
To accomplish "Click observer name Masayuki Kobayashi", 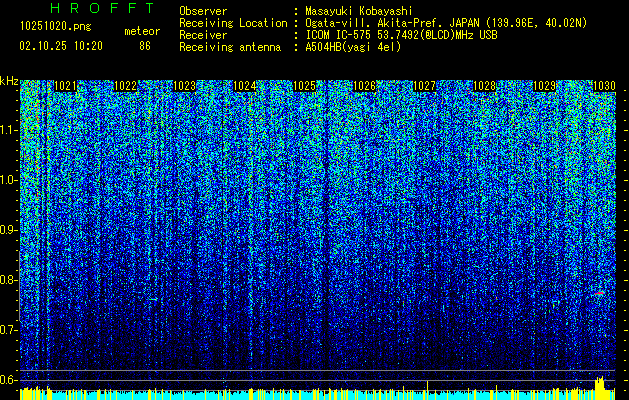I will (359, 11).
